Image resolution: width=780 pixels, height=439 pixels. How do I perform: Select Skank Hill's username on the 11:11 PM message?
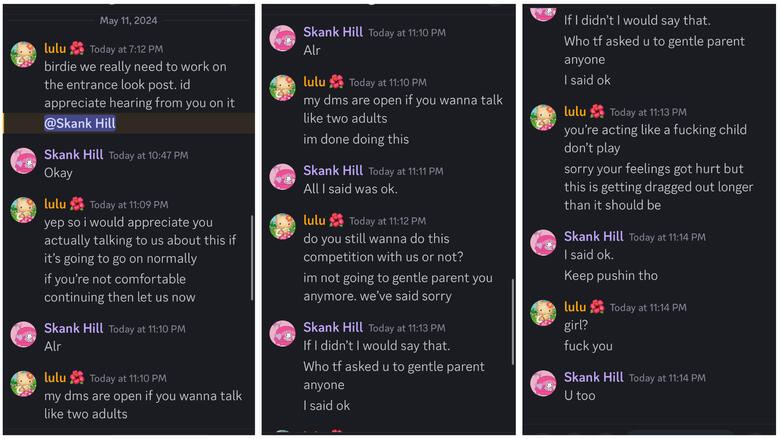[333, 171]
